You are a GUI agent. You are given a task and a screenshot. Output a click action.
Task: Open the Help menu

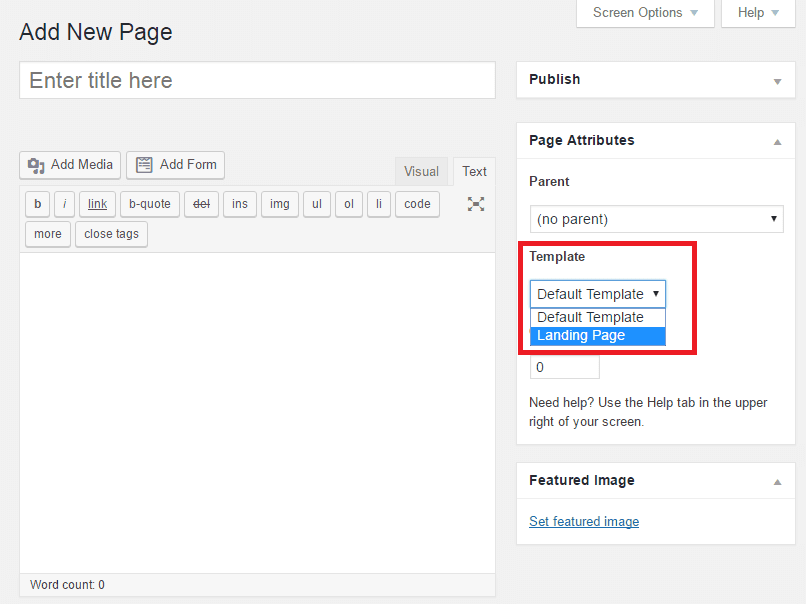(x=757, y=13)
